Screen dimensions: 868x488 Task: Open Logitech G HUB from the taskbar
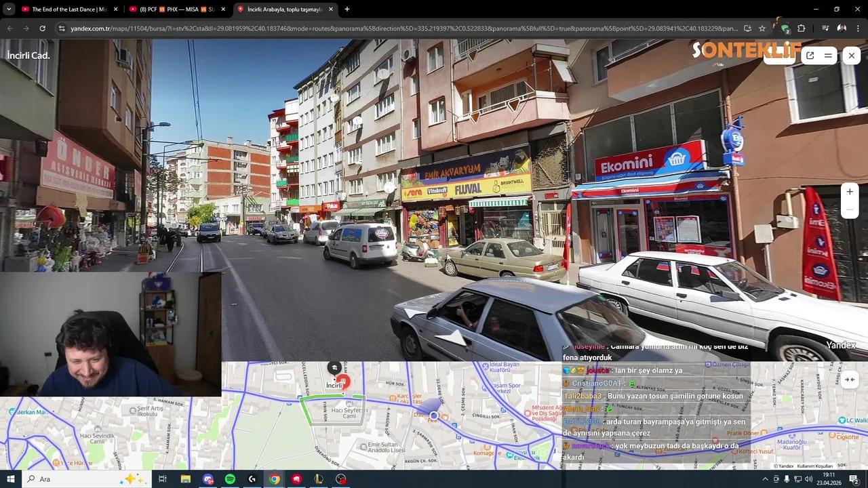pos(252,479)
